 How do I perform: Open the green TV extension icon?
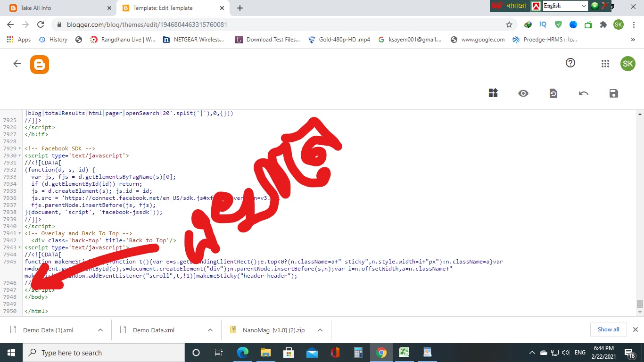click(x=588, y=25)
